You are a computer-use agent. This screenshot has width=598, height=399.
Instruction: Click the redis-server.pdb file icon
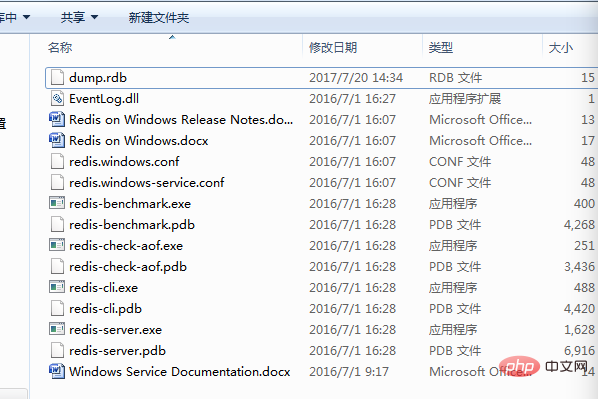click(x=57, y=351)
